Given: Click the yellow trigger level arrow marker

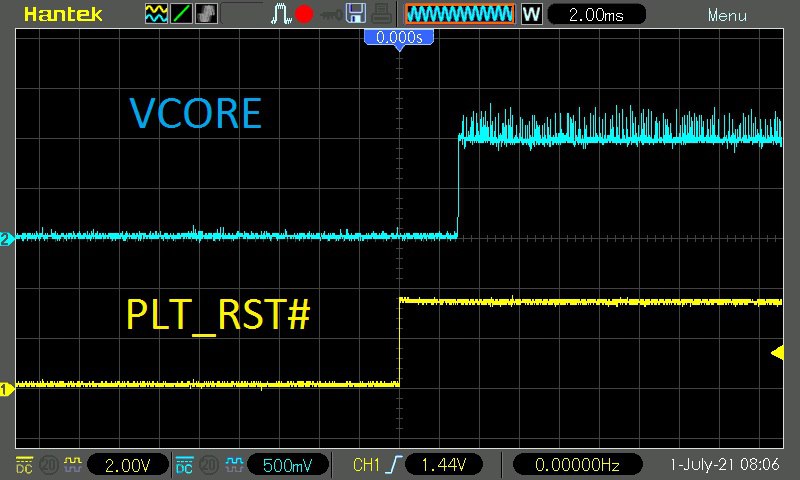Looking at the screenshot, I should [x=777, y=352].
